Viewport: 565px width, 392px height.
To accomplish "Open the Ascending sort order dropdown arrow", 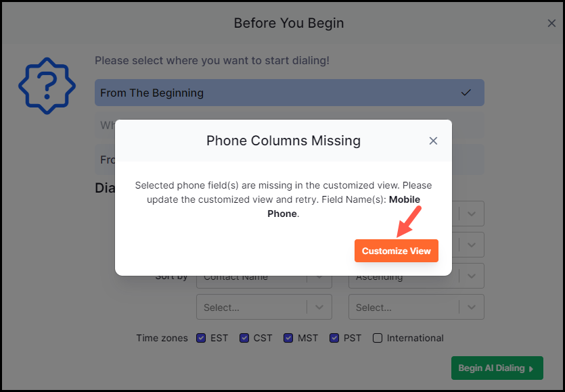I will pos(472,276).
